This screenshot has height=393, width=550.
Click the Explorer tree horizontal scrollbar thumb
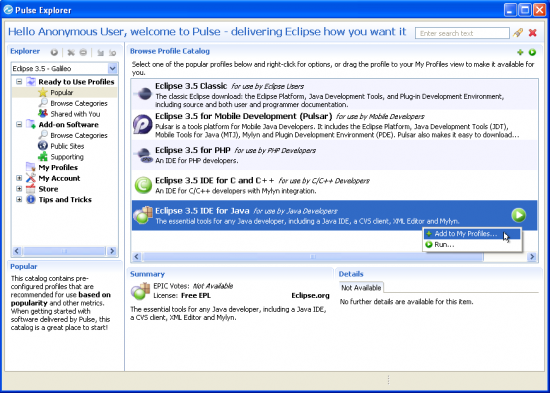[x=64, y=251]
